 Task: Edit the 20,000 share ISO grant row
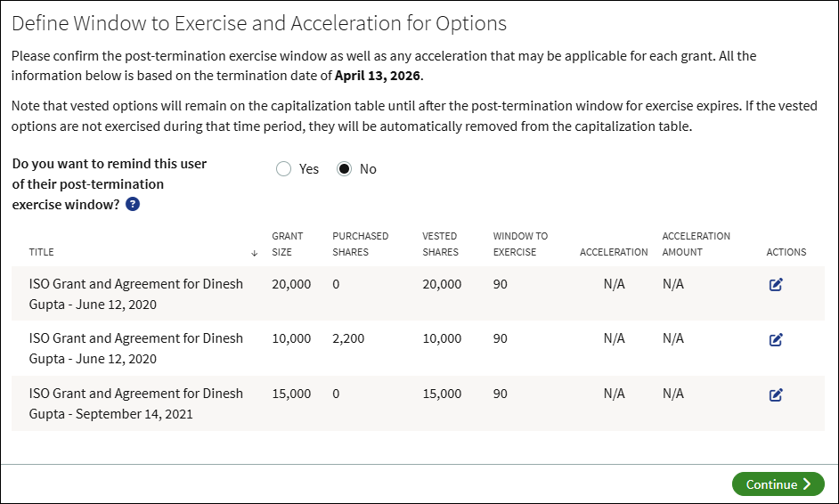776,285
